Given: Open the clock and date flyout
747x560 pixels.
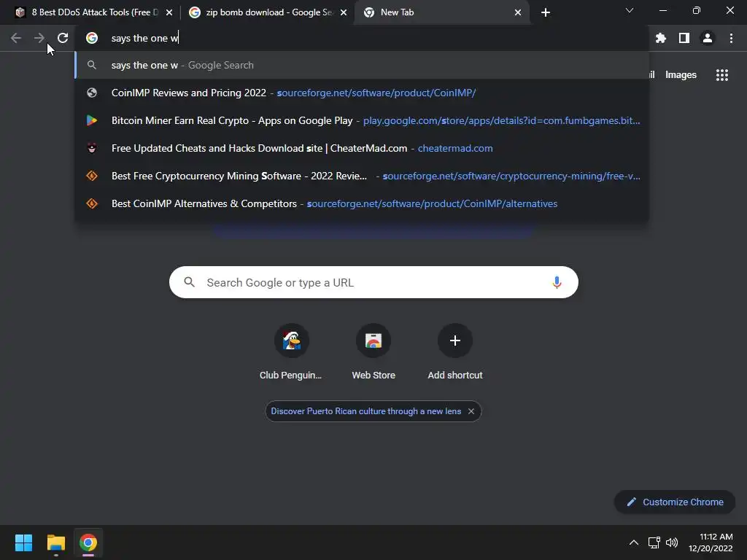Looking at the screenshot, I should [x=711, y=542].
